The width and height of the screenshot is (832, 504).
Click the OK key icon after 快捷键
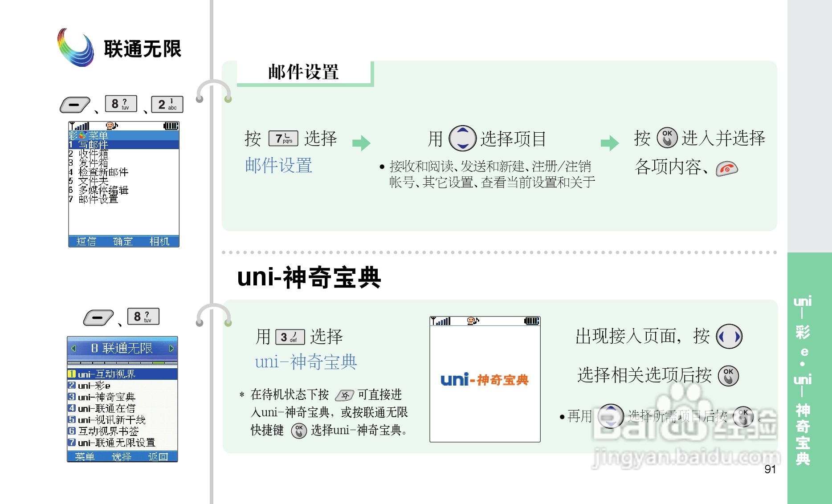(x=299, y=431)
